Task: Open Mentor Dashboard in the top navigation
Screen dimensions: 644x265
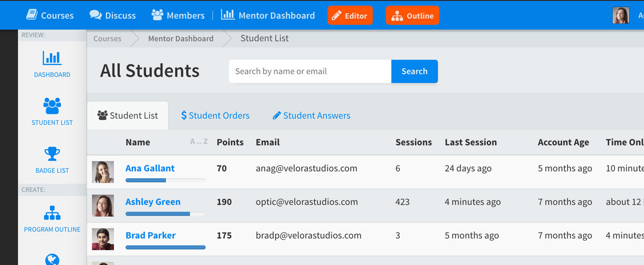Action: [268, 16]
